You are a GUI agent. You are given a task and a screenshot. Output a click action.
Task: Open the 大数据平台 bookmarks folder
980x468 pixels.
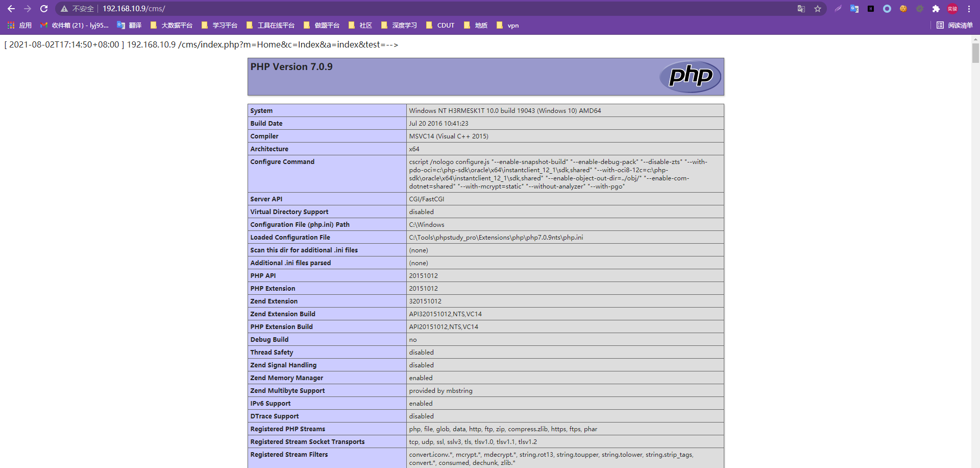tap(177, 25)
